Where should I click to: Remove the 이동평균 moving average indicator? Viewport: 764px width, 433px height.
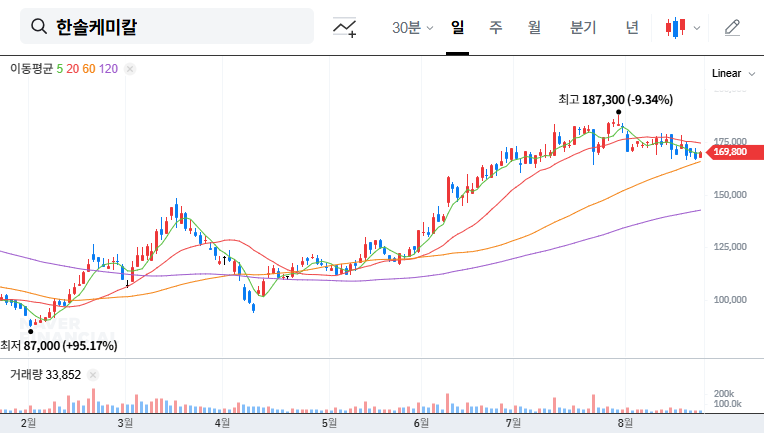point(130,69)
